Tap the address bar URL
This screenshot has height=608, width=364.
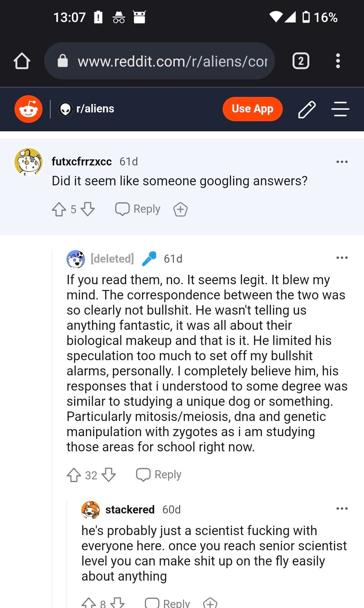pyautogui.click(x=172, y=61)
